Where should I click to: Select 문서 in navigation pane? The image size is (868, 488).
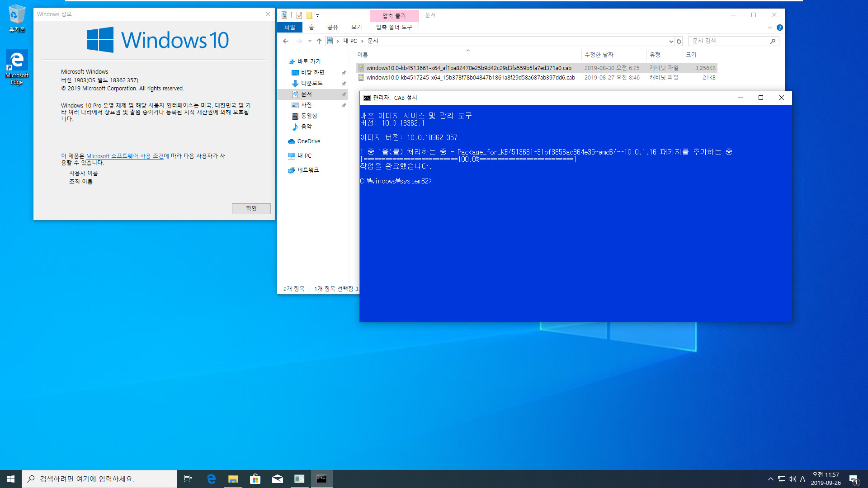[312, 94]
